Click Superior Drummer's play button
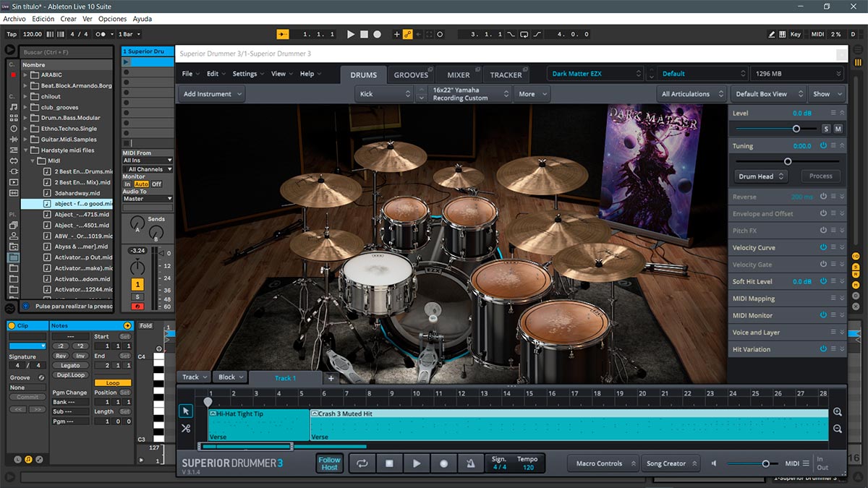 click(417, 463)
